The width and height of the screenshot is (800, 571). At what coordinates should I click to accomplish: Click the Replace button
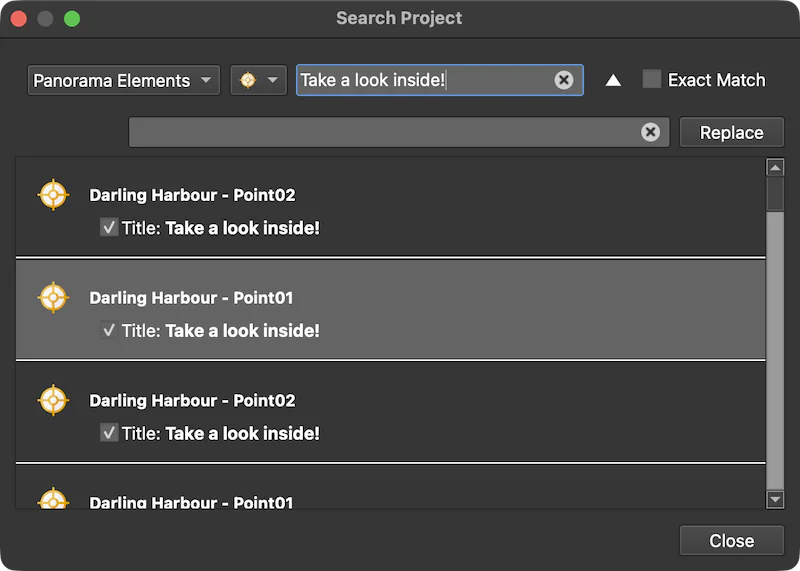tap(732, 132)
